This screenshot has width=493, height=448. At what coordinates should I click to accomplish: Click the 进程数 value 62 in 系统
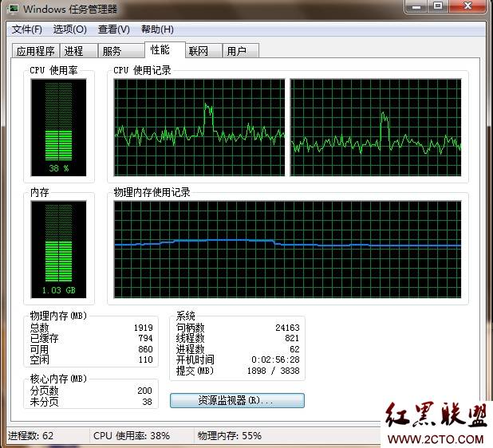(294, 349)
